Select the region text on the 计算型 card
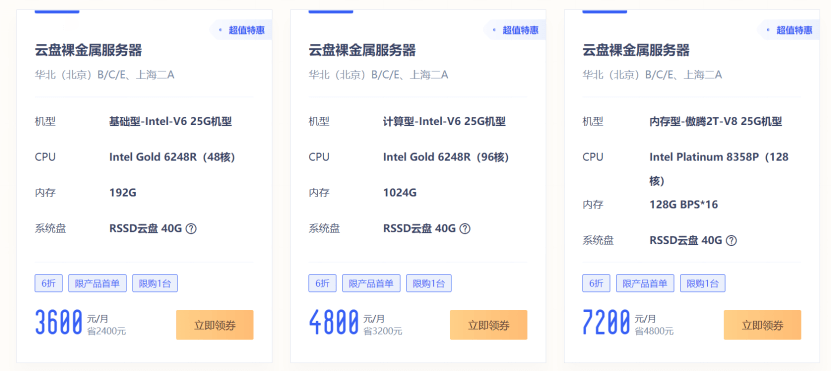Image resolution: width=831 pixels, height=371 pixels. tap(378, 75)
